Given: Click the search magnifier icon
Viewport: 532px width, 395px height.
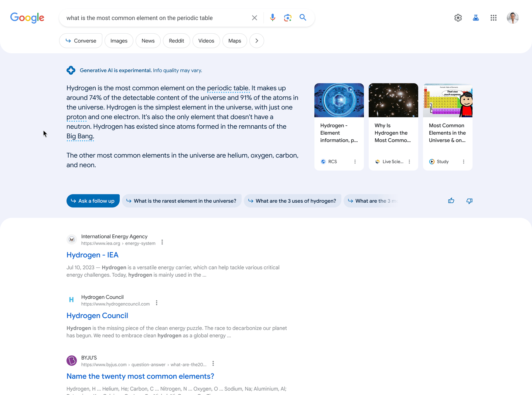Looking at the screenshot, I should pyautogui.click(x=303, y=17).
